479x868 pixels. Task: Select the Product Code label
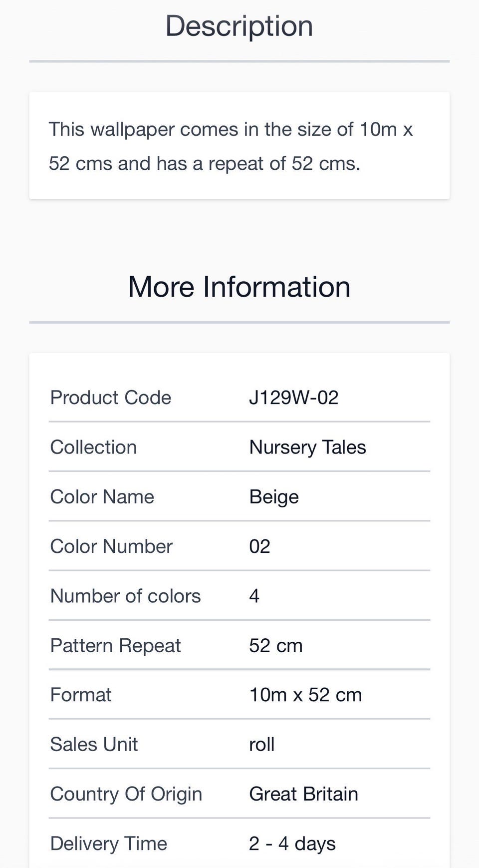pyautogui.click(x=111, y=398)
